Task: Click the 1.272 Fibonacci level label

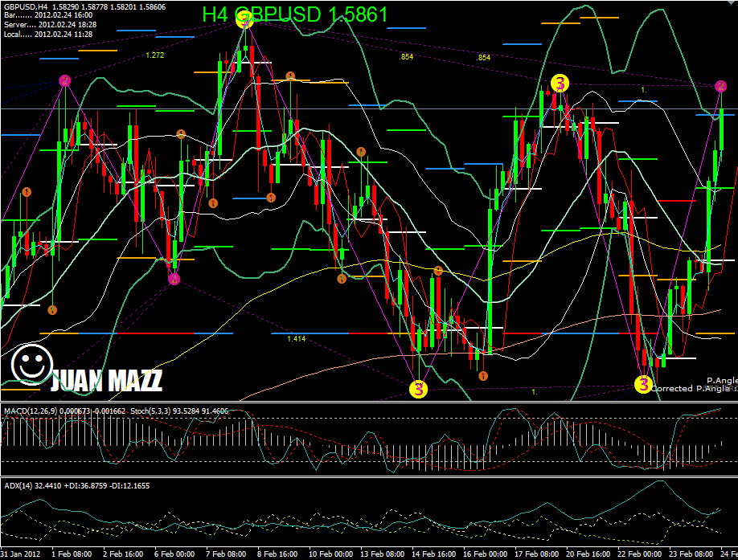Action: pos(155,55)
